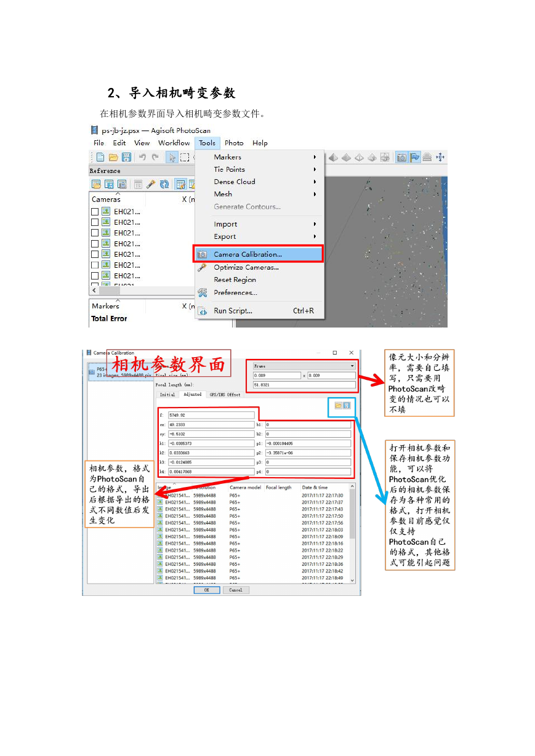The width and height of the screenshot is (535, 756).
Task: Open the File menu
Action: [99, 143]
